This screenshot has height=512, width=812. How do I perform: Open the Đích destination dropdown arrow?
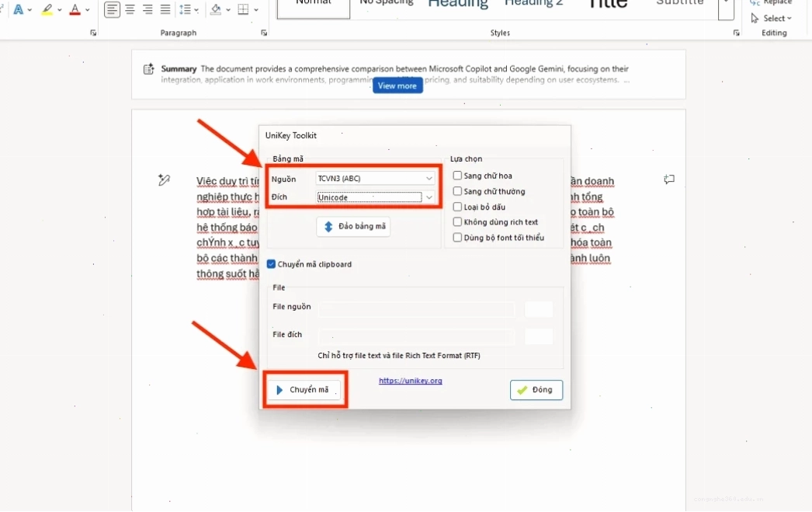point(429,197)
